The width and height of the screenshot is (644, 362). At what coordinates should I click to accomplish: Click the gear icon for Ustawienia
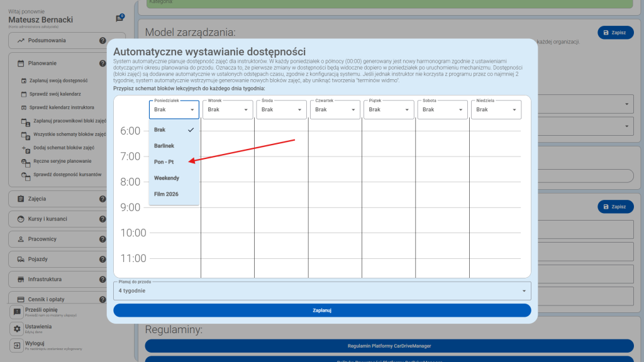pyautogui.click(x=17, y=329)
